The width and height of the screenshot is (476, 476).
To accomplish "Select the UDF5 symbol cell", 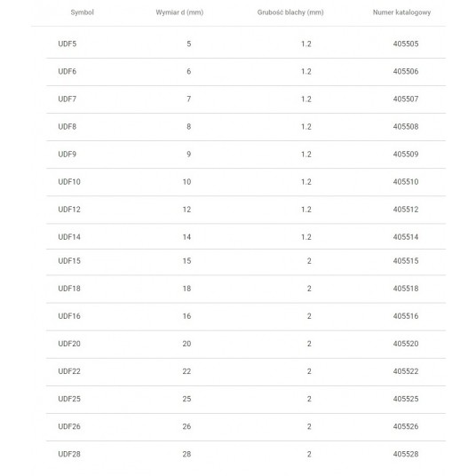I will tap(67, 44).
